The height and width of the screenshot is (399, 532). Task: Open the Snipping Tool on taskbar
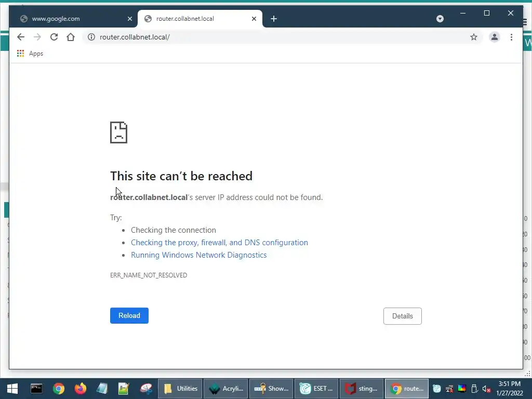pos(146,389)
